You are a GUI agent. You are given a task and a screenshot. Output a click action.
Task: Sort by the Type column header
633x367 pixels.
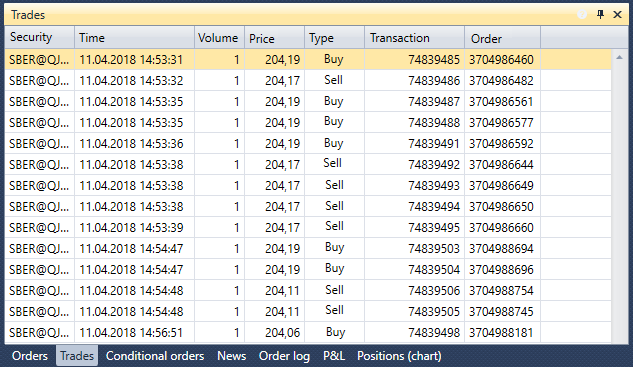[x=335, y=38]
